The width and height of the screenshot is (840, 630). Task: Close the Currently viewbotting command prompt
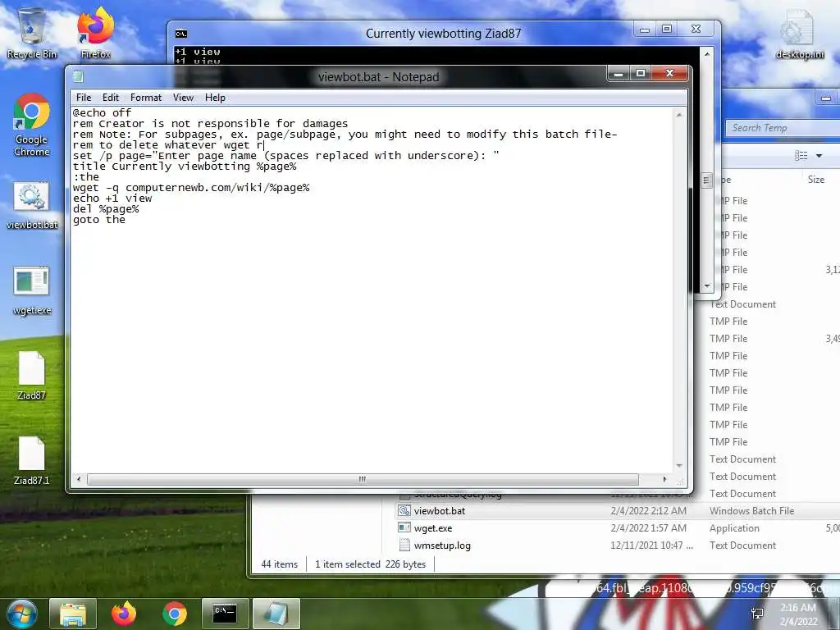tap(696, 30)
